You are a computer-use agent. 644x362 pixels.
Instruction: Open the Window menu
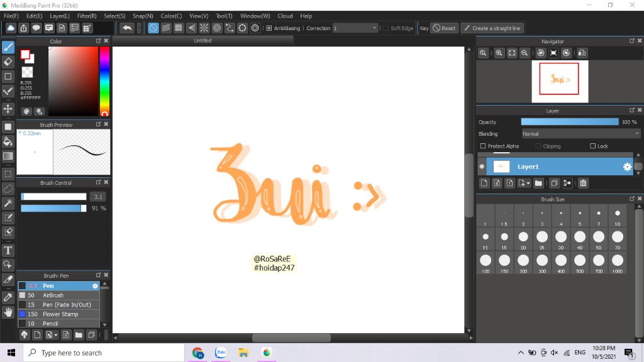click(255, 16)
